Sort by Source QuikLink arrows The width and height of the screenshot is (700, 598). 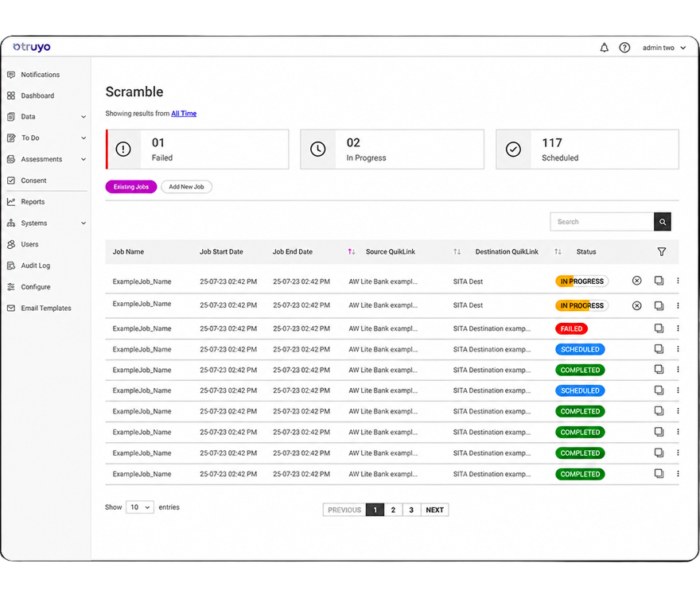pyautogui.click(x=457, y=252)
